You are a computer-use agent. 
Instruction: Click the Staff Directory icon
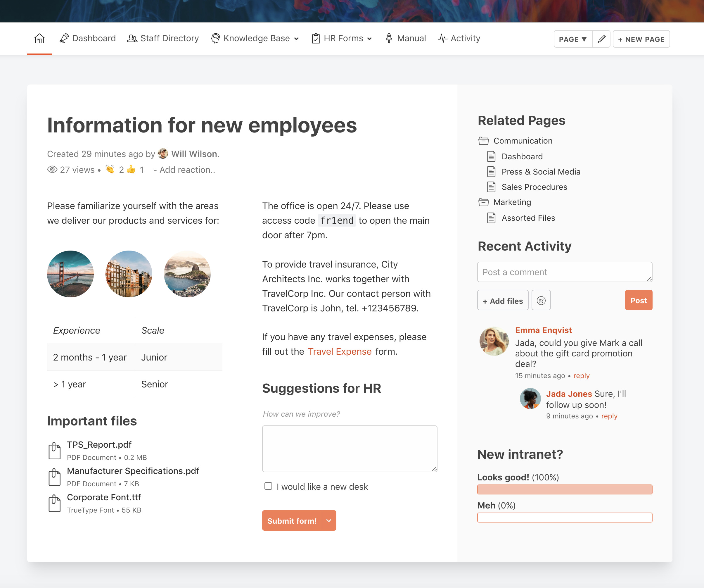130,38
